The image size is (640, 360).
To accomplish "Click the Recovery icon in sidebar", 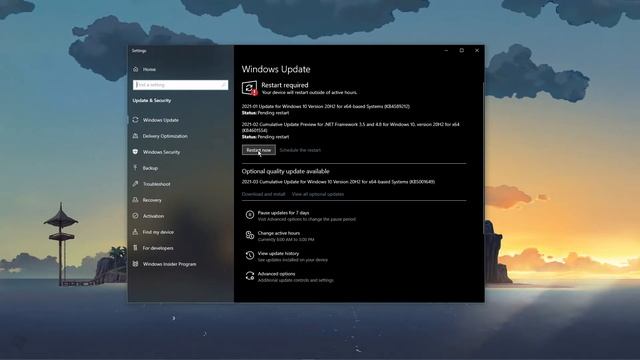I will click(136, 200).
